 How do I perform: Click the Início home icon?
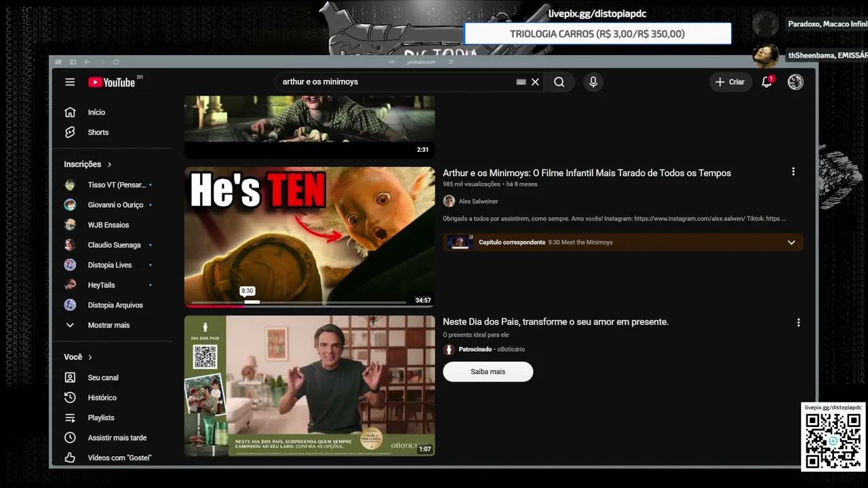coord(70,113)
